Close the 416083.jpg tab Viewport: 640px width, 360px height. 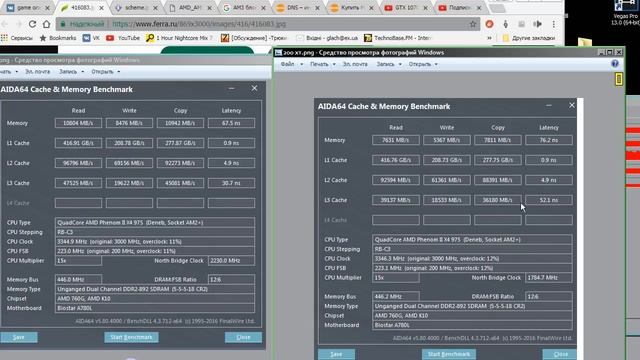pyautogui.click(x=102, y=8)
